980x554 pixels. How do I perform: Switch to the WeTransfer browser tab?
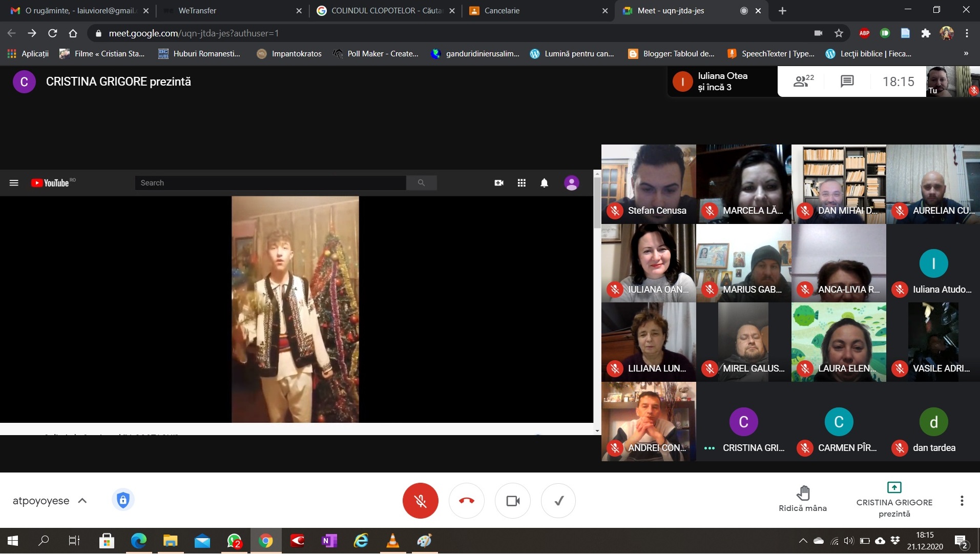pyautogui.click(x=231, y=11)
